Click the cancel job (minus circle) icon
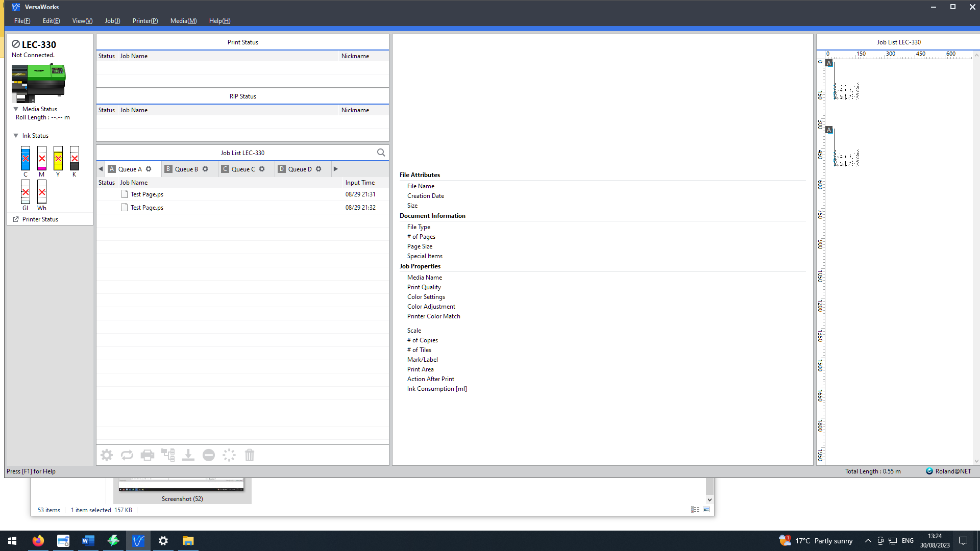This screenshot has width=980, height=551. 209,455
